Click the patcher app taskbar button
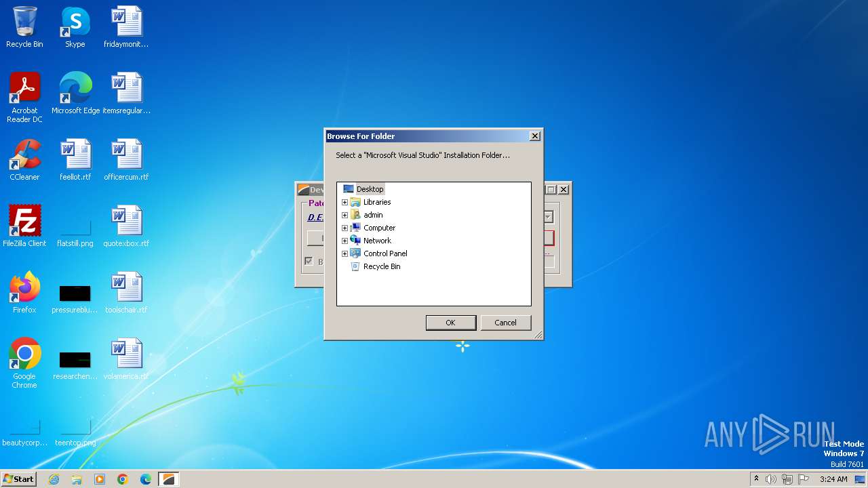Image resolution: width=868 pixels, height=488 pixels. (x=169, y=479)
